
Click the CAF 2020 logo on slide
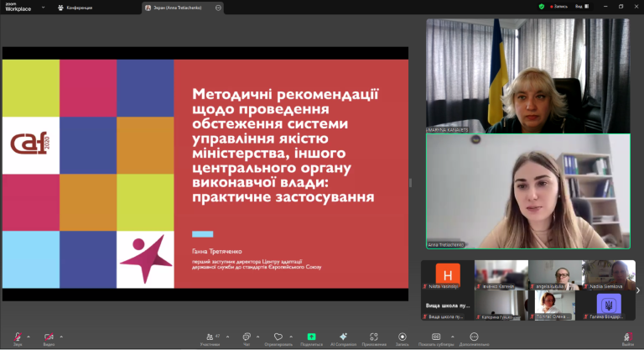pos(31,145)
